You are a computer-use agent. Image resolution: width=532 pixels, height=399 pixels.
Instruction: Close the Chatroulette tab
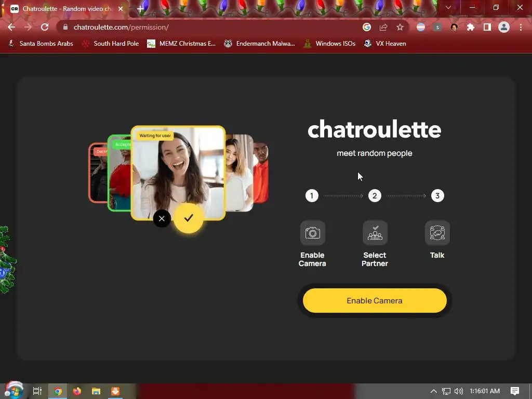[x=121, y=9]
